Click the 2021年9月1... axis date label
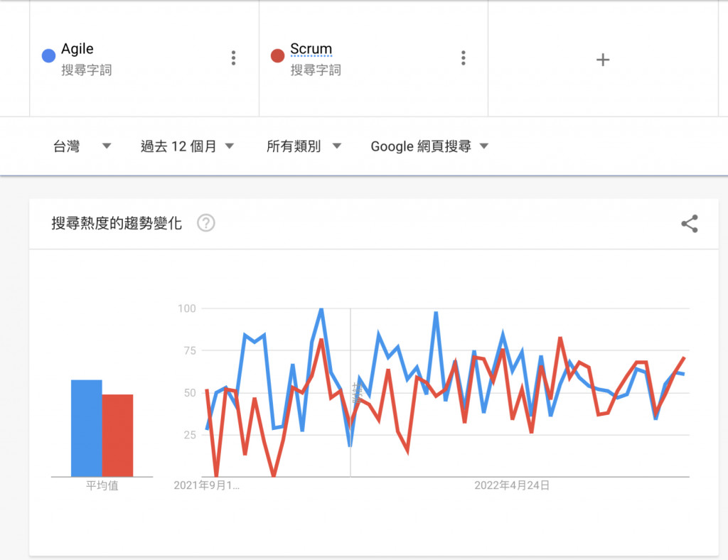 tap(207, 485)
